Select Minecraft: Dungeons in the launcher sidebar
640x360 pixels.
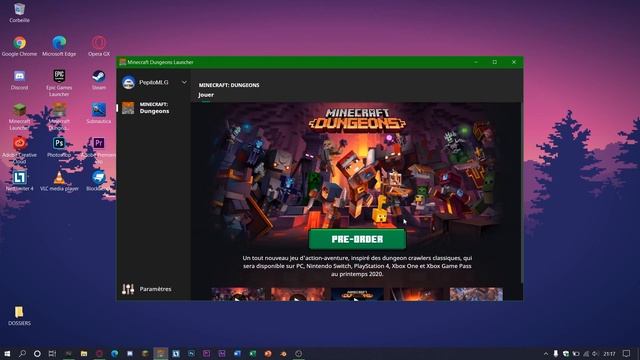pos(154,108)
